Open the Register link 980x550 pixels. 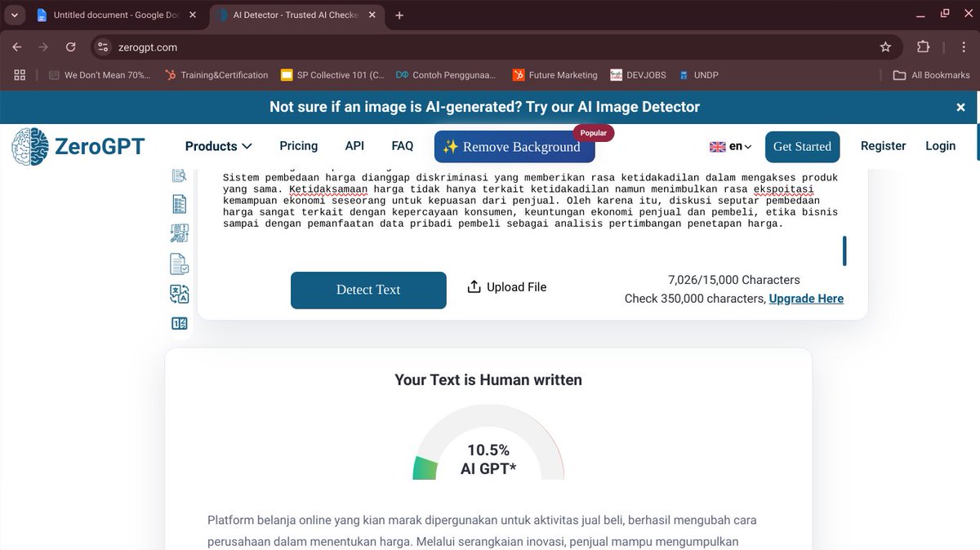pyautogui.click(x=883, y=145)
